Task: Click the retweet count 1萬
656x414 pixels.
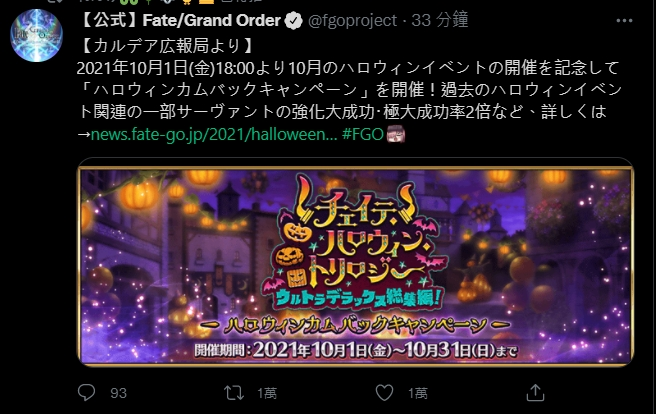Action: coord(266,393)
